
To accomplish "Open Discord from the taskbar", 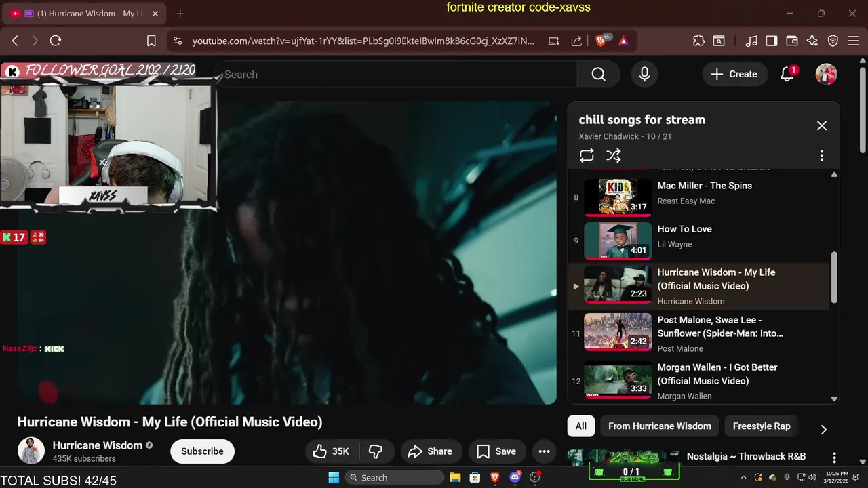I will click(x=515, y=478).
